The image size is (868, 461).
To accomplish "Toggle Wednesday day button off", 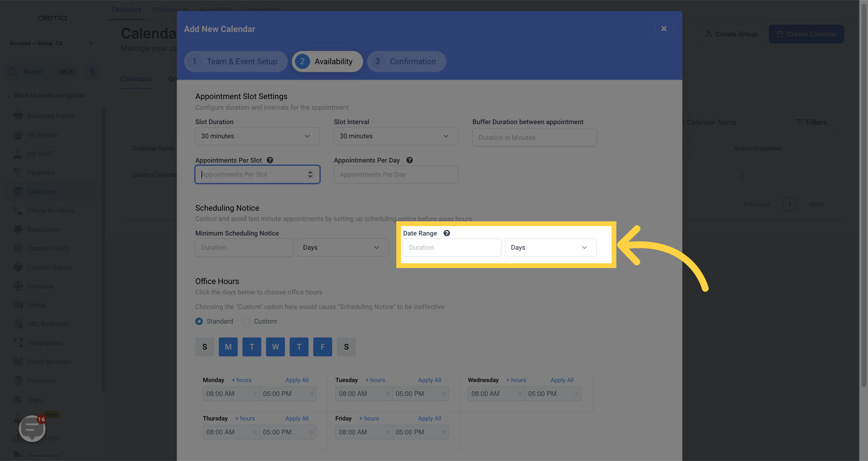I will [x=275, y=347].
